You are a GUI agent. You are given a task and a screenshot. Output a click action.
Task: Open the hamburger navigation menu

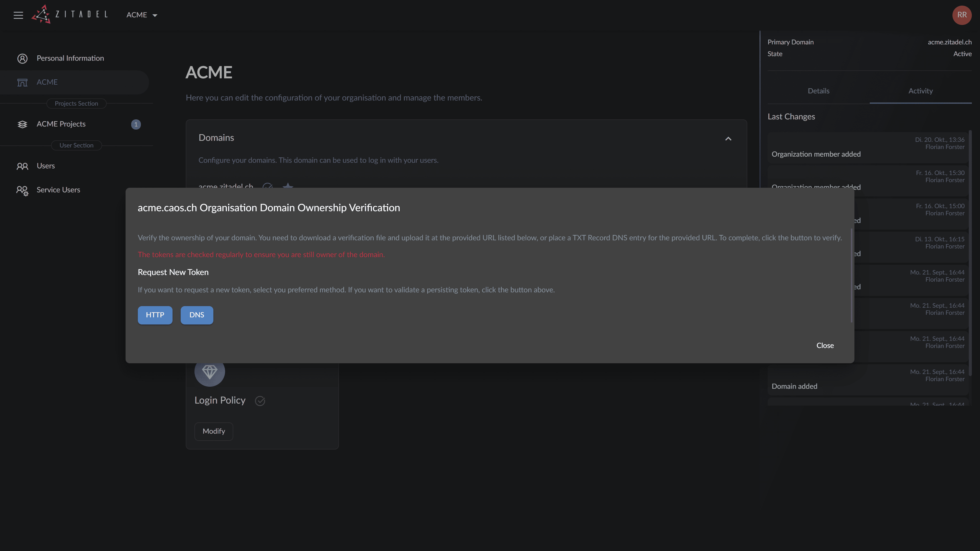(18, 15)
